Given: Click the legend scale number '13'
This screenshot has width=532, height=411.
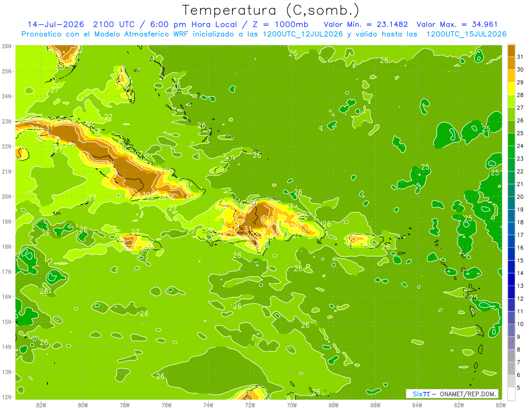Looking at the screenshot, I should [x=520, y=286].
